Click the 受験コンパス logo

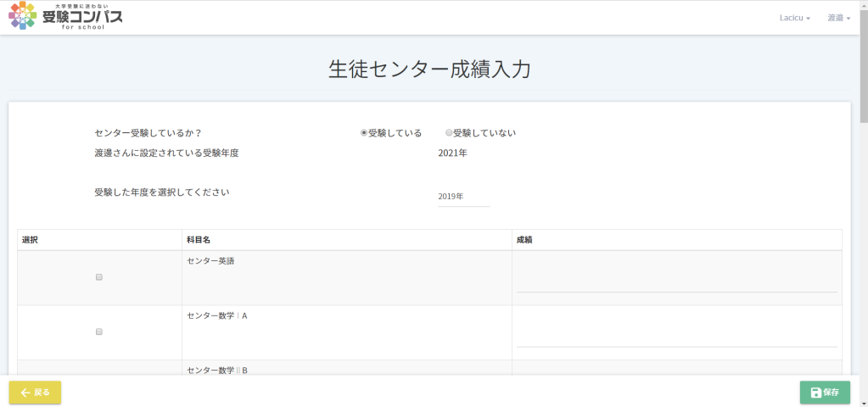tap(65, 16)
